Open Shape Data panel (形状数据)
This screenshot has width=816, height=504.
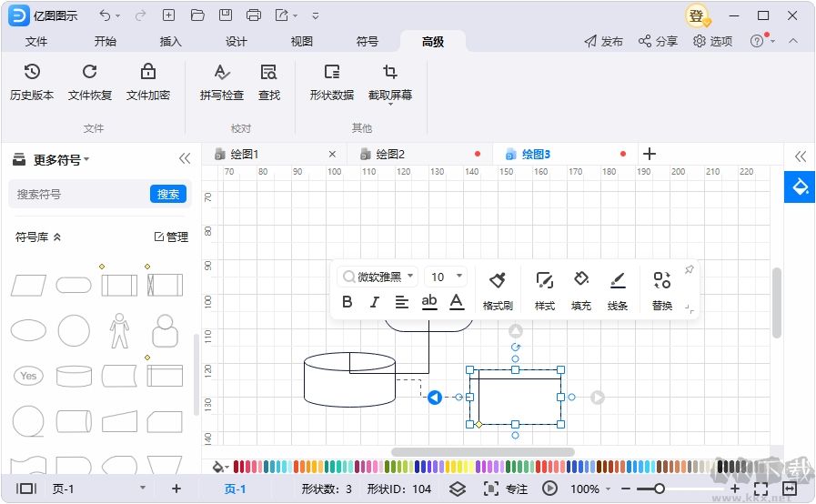(x=331, y=82)
